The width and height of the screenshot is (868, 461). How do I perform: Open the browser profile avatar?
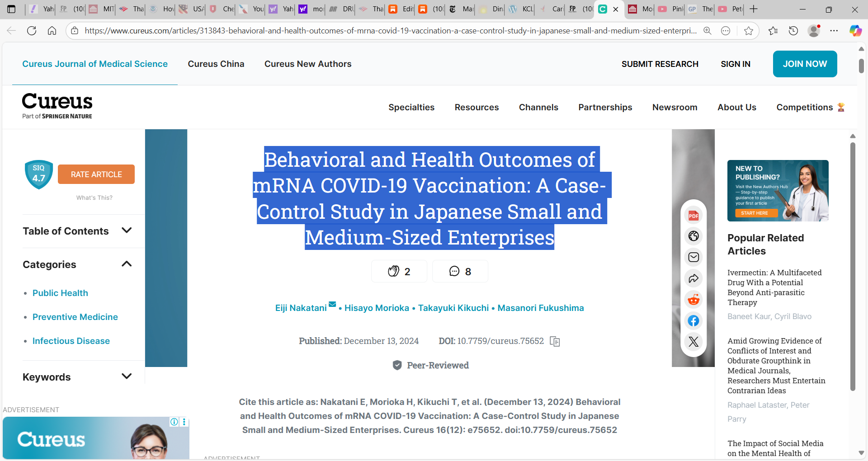814,31
